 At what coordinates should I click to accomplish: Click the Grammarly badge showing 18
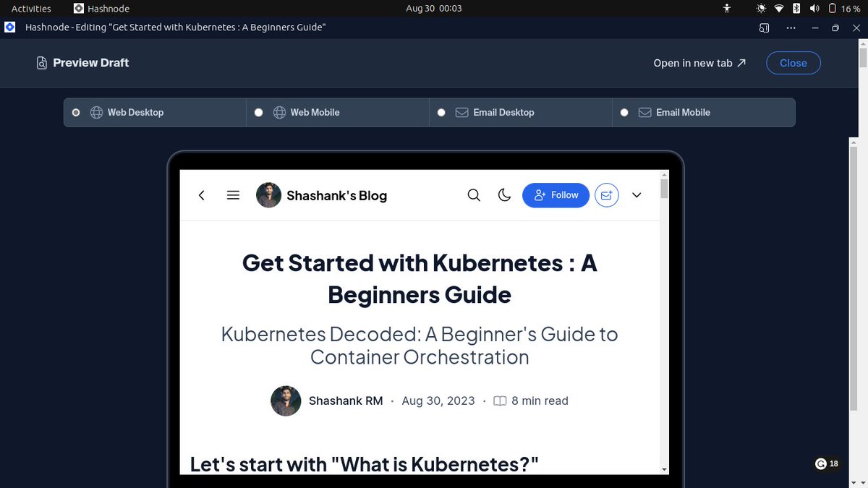pos(827,464)
